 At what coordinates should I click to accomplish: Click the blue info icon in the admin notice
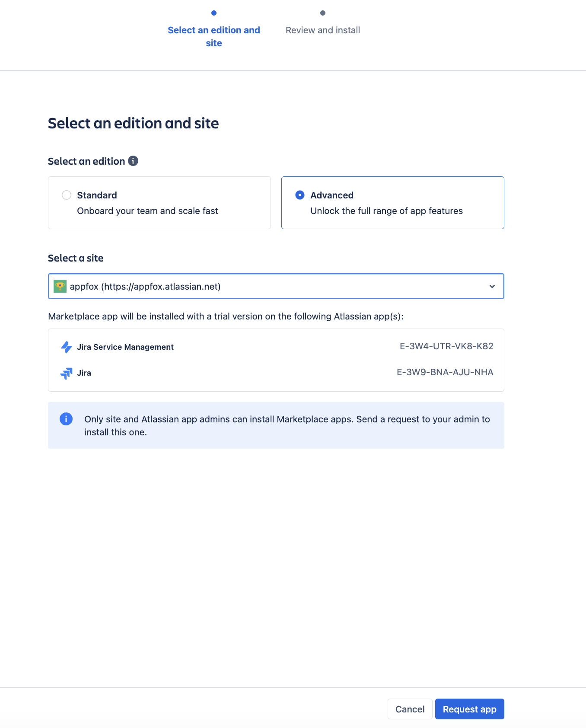(66, 419)
